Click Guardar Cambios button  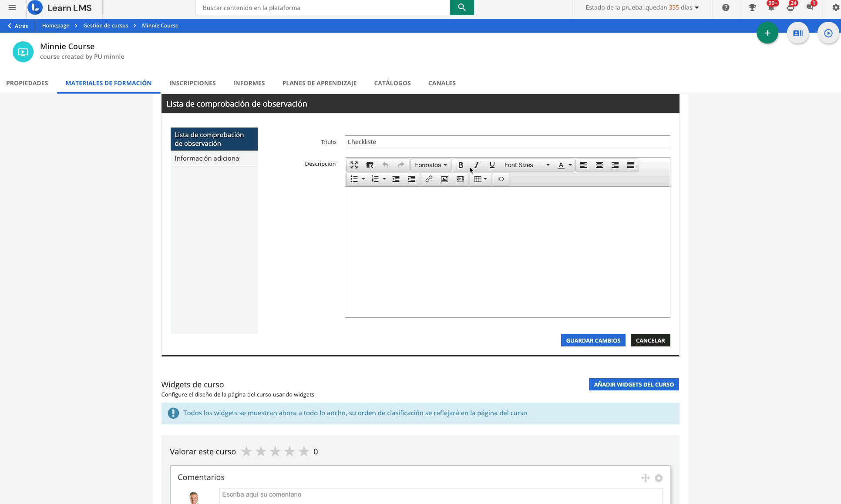click(x=593, y=340)
